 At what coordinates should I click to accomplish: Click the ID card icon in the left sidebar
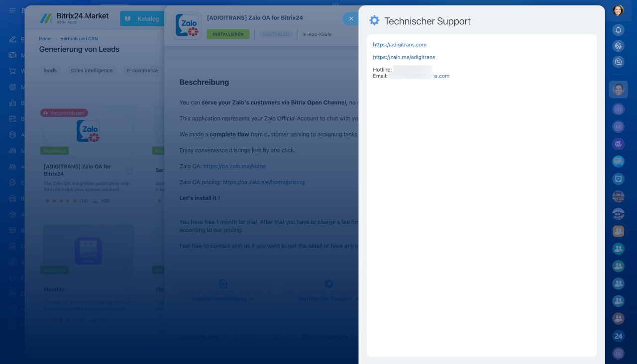coord(12,55)
